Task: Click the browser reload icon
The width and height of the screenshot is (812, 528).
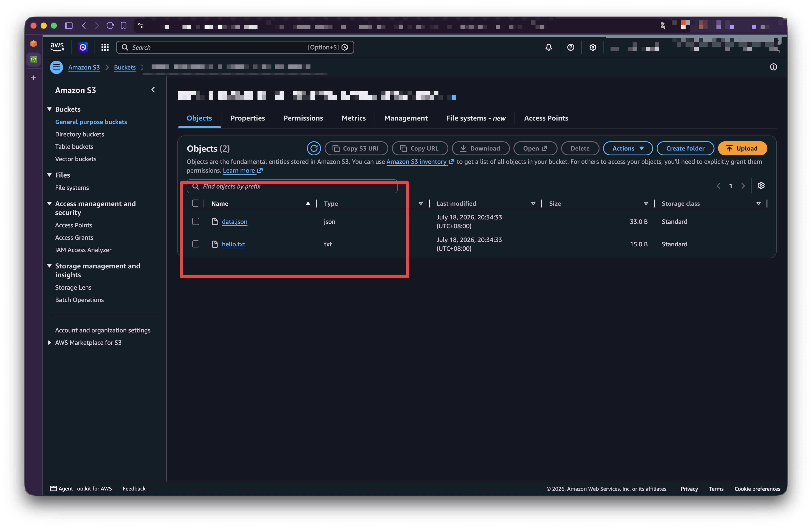Action: (110, 26)
